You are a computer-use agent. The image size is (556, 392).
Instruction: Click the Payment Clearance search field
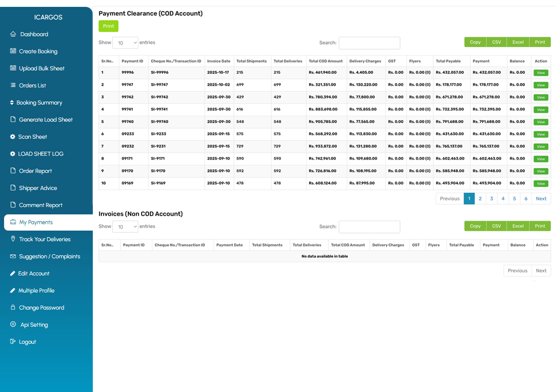[x=369, y=43]
